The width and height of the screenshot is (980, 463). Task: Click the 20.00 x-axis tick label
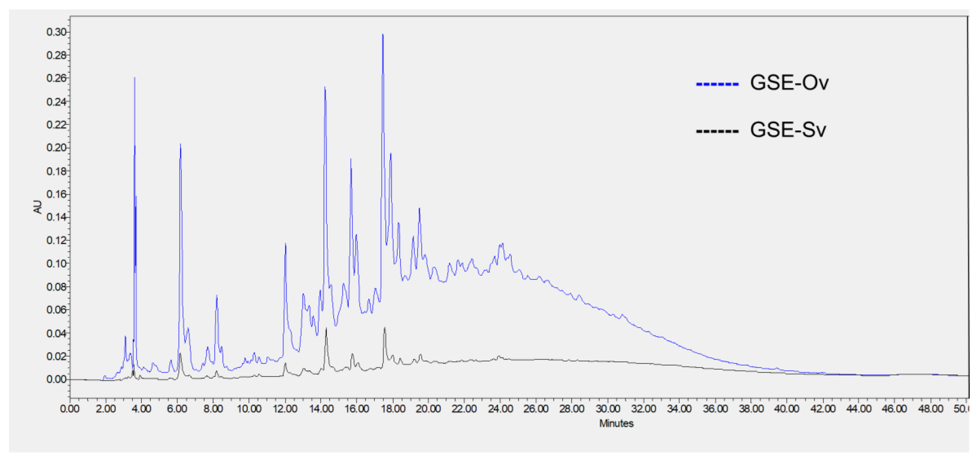click(429, 409)
